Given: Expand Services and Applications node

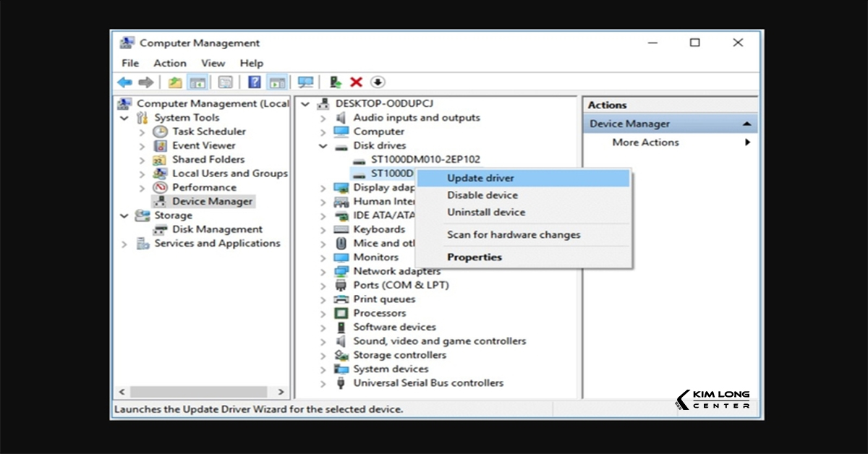Looking at the screenshot, I should click(x=124, y=244).
